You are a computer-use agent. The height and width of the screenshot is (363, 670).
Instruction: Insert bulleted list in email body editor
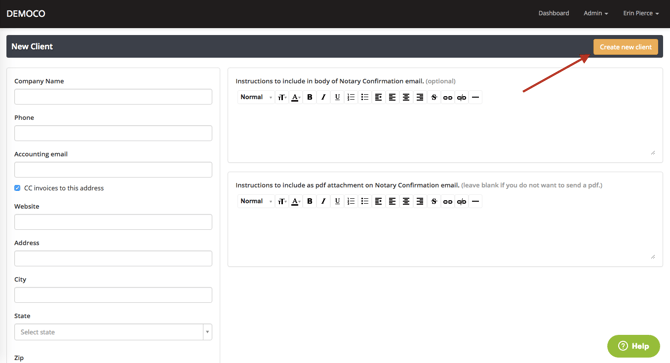tap(364, 97)
